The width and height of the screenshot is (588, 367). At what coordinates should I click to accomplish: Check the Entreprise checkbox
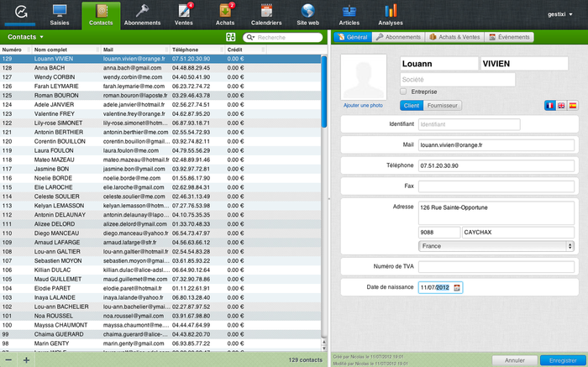coord(404,91)
